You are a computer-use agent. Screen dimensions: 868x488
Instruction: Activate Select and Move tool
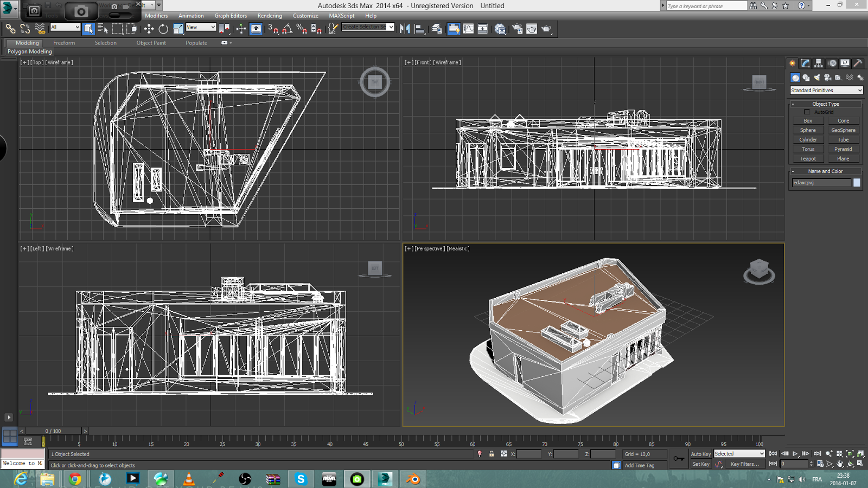pos(149,29)
